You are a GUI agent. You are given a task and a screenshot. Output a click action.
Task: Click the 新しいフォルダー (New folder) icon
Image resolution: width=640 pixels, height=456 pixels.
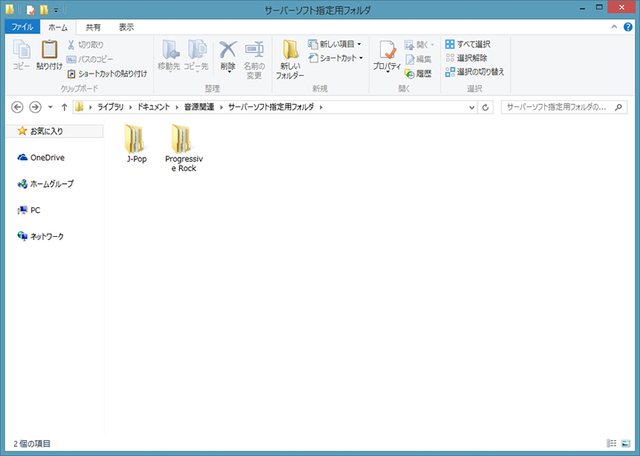[290, 57]
